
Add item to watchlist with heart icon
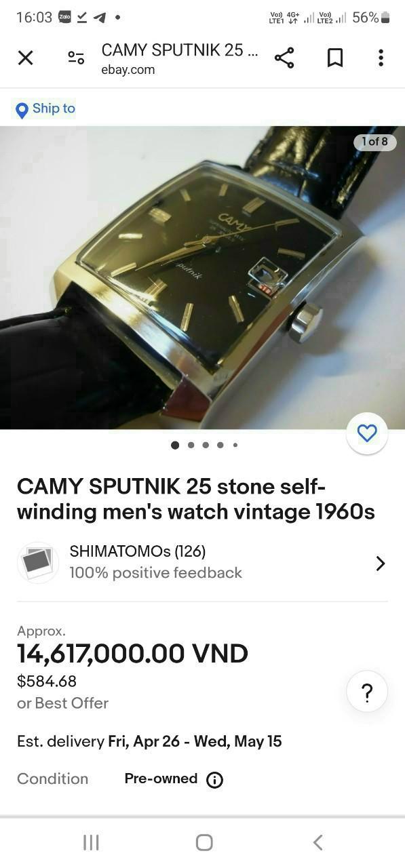[367, 433]
